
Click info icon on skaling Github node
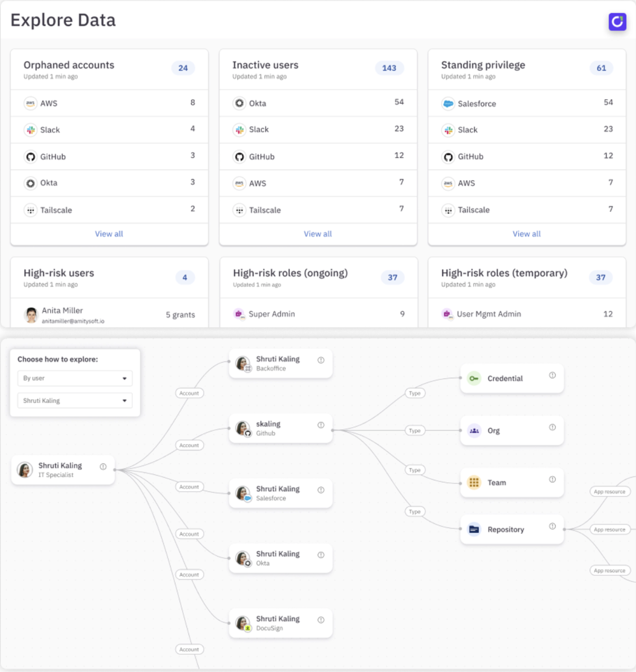(x=321, y=425)
